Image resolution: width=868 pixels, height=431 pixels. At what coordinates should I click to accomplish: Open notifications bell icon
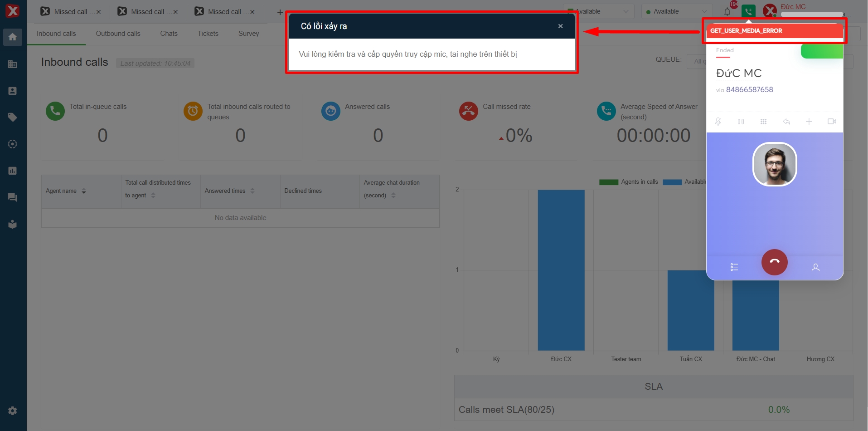[x=727, y=12]
